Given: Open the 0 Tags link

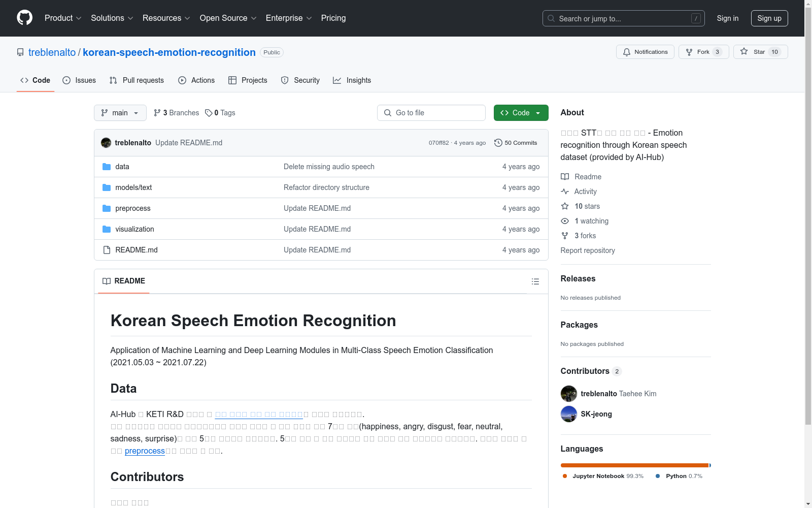Looking at the screenshot, I should 220,113.
